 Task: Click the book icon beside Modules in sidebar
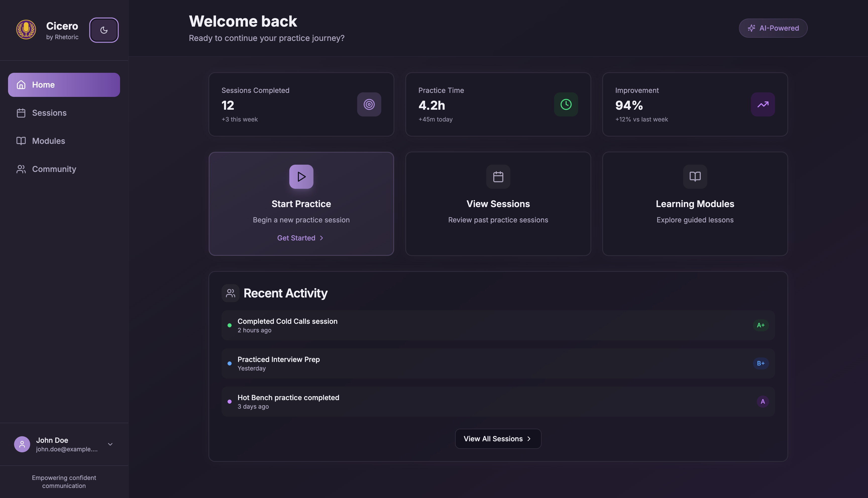21,141
